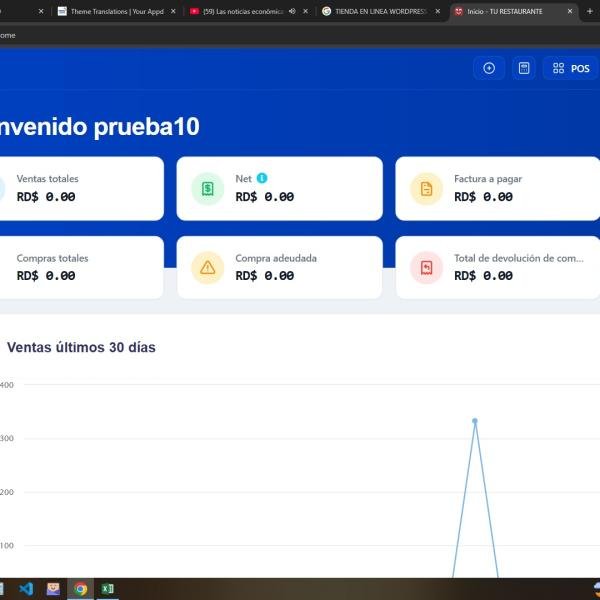This screenshot has height=600, width=600.
Task: Click the Factura a pagar invoice icon
Action: coord(426,188)
